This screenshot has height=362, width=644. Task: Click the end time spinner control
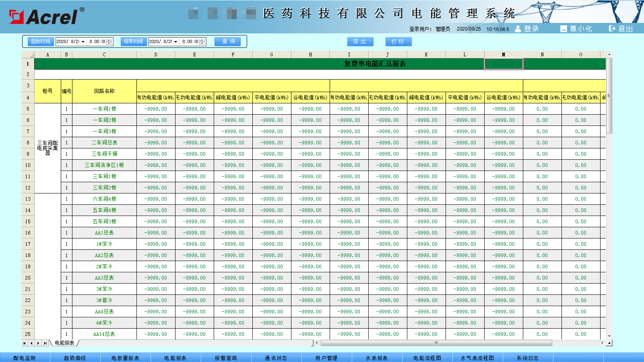(202, 41)
